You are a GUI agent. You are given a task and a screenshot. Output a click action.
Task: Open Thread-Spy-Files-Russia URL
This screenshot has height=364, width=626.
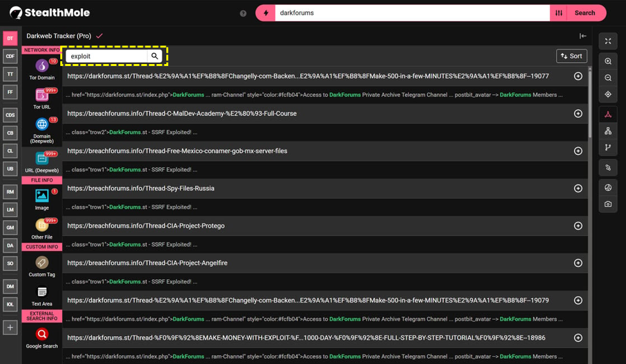[x=141, y=188]
